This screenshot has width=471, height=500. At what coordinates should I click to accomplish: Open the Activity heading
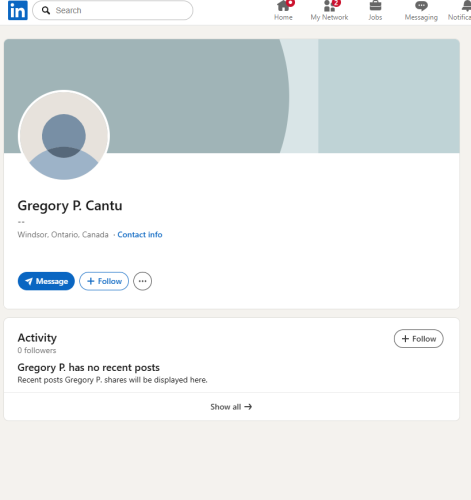pyautogui.click(x=37, y=338)
